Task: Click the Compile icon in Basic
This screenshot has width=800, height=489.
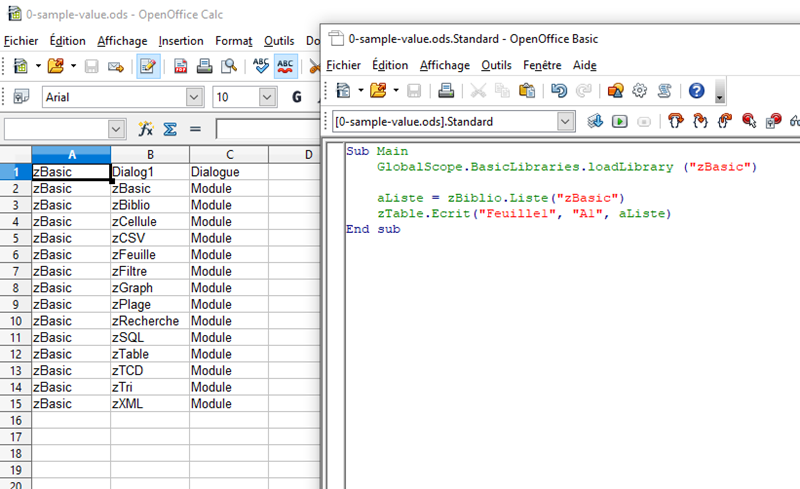Action: [x=595, y=121]
